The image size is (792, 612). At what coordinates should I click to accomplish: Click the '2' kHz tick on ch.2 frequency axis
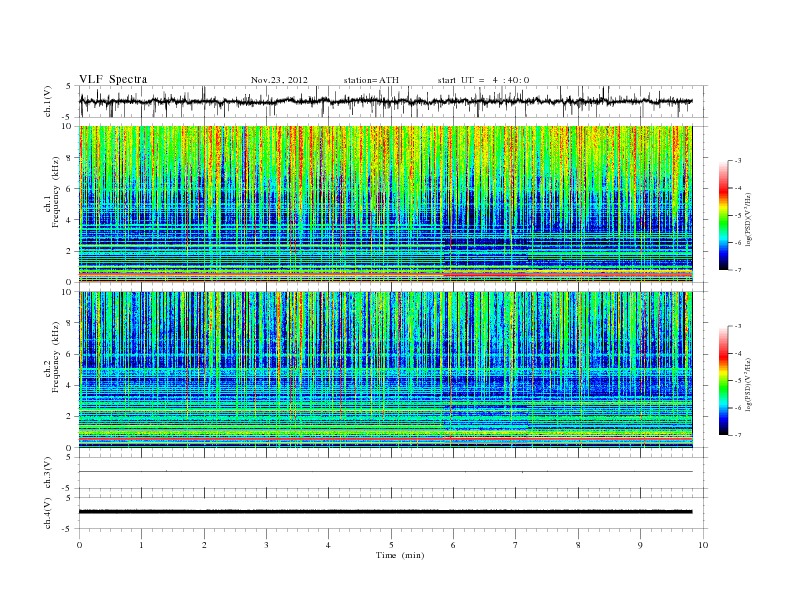click(x=70, y=417)
